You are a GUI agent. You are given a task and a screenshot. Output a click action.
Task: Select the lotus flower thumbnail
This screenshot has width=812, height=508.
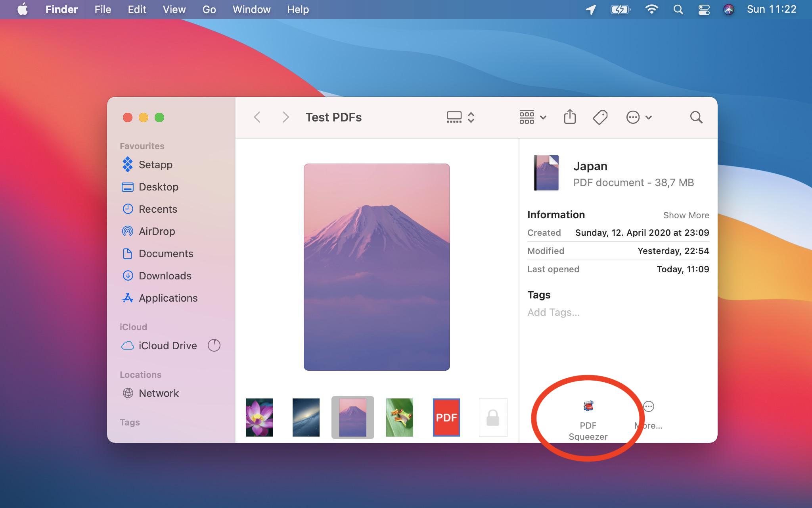tap(259, 418)
